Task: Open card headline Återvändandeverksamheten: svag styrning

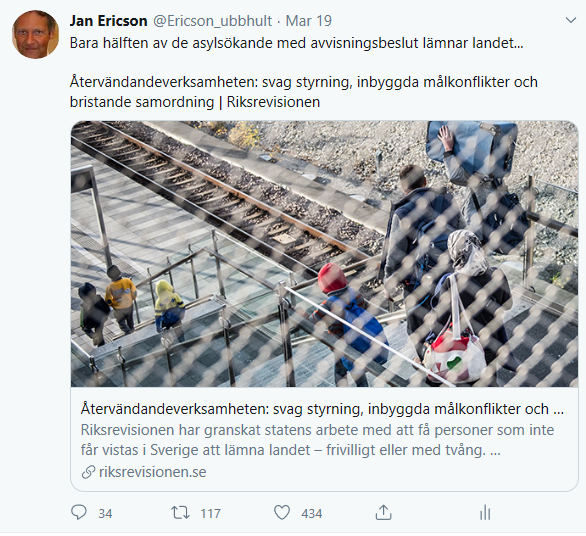Action: tap(322, 409)
